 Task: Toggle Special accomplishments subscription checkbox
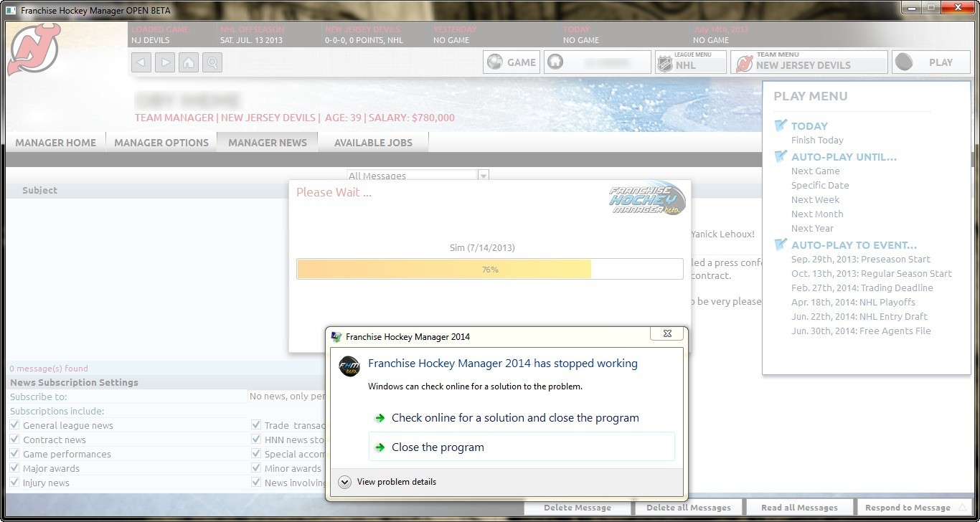(256, 454)
